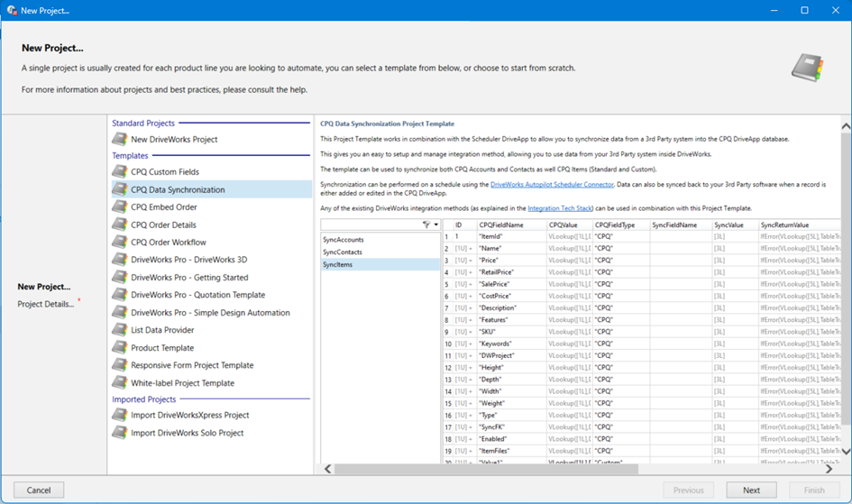Click the DriveWorks Pro - DriveWorks 3D icon
This screenshot has width=852, height=504.
click(120, 260)
